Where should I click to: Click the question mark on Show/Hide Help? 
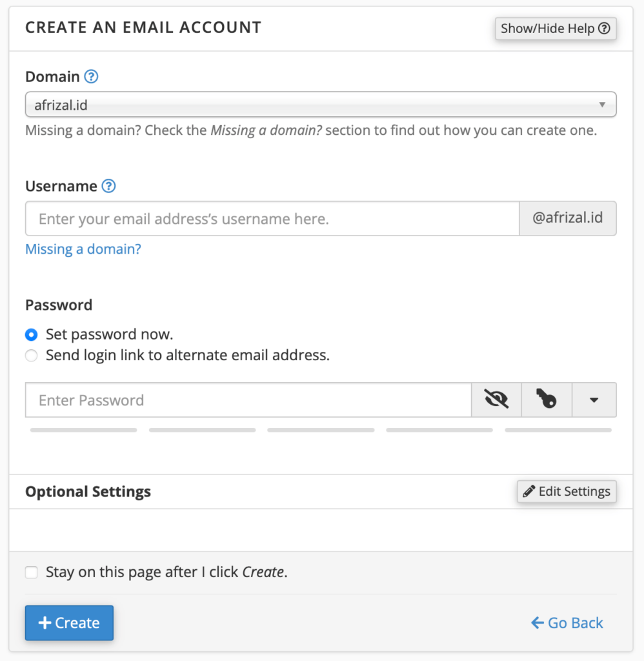tap(605, 28)
